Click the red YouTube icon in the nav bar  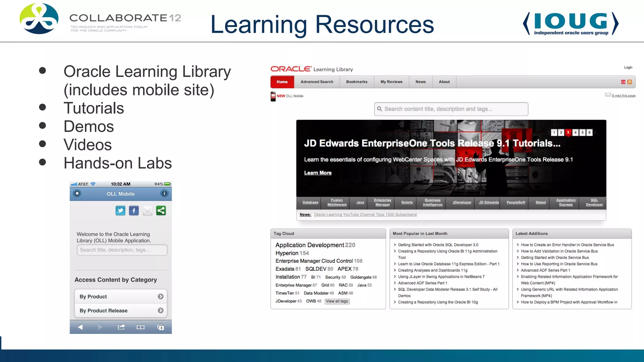click(623, 82)
